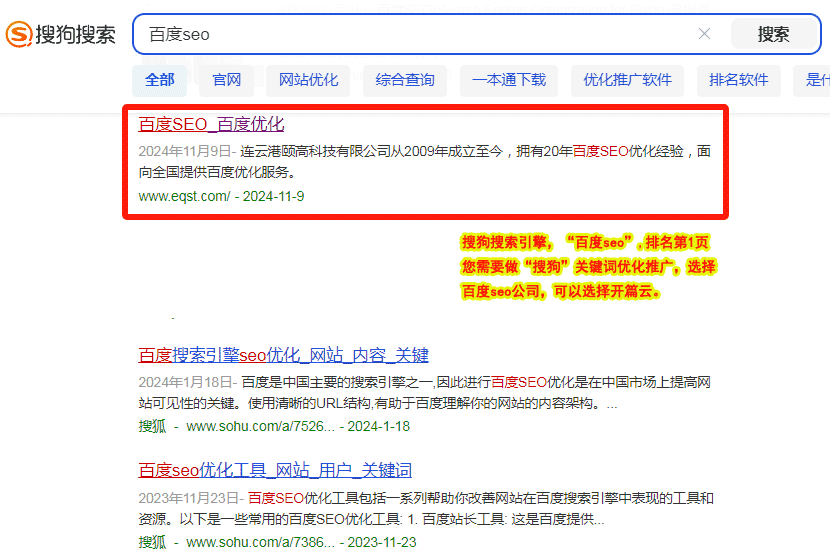
Task: Click the 搜狗搜索 logo text
Action: pyautogui.click(x=76, y=35)
